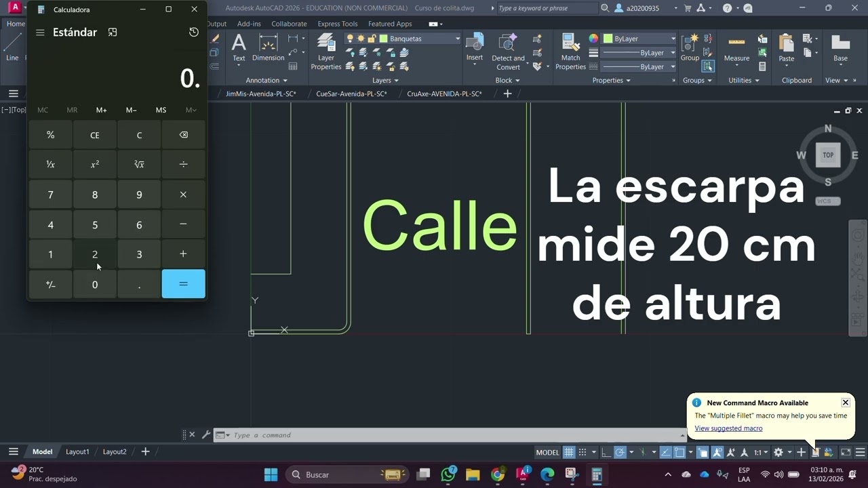Toggle Group Selection on in Groups panel
This screenshot has height=488, width=868.
pos(708,66)
